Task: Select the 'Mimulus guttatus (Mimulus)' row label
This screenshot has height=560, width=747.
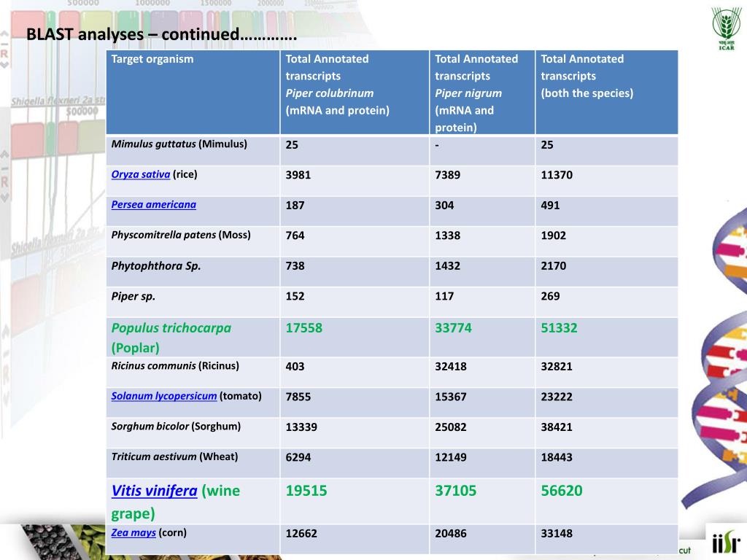Action: tap(179, 144)
